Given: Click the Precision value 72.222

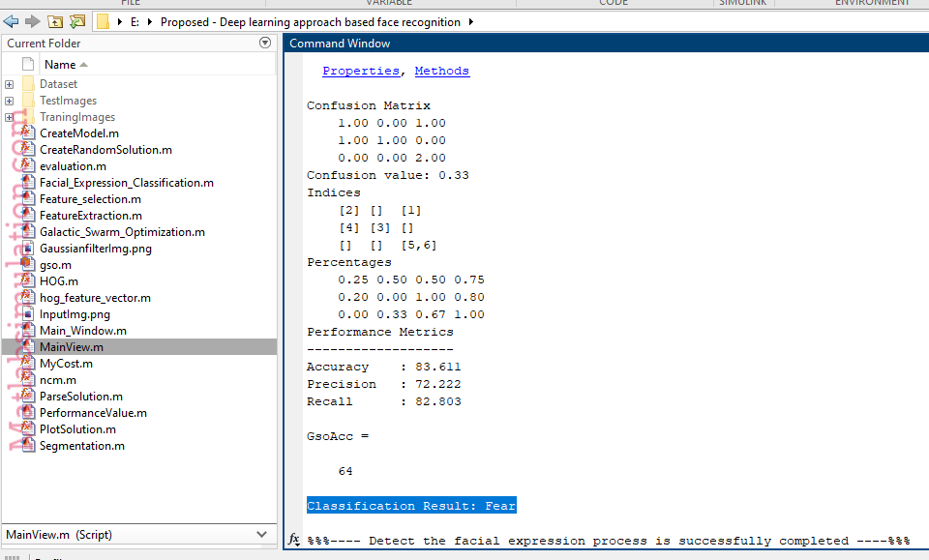Looking at the screenshot, I should [437, 384].
